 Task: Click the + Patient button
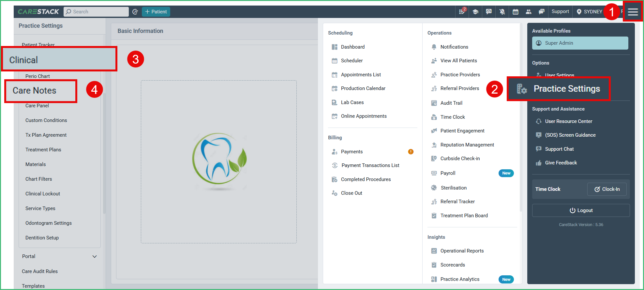(x=156, y=12)
